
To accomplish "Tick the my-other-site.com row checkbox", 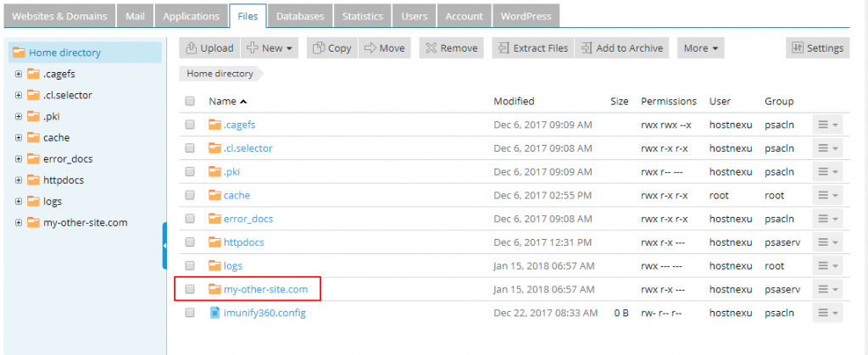I will click(190, 290).
